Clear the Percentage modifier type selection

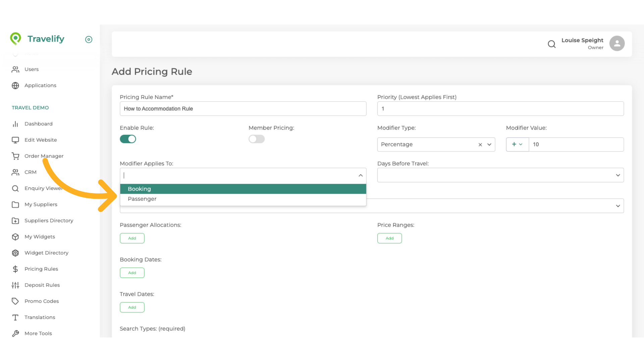tap(480, 144)
